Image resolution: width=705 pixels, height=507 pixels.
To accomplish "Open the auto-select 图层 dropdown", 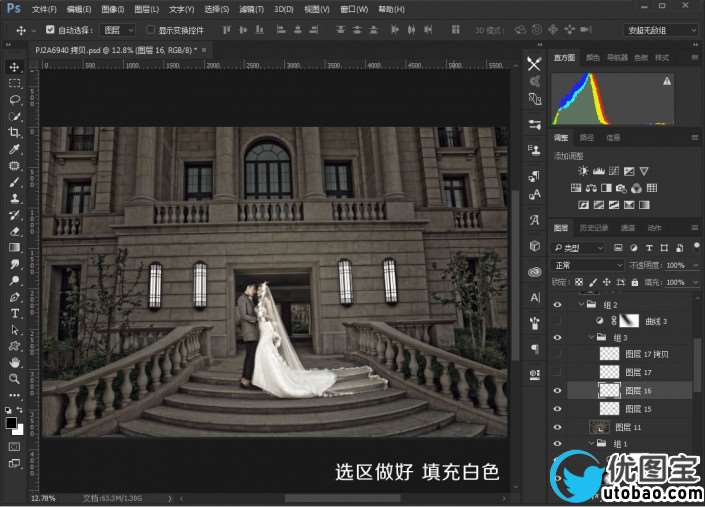I will coord(117,30).
